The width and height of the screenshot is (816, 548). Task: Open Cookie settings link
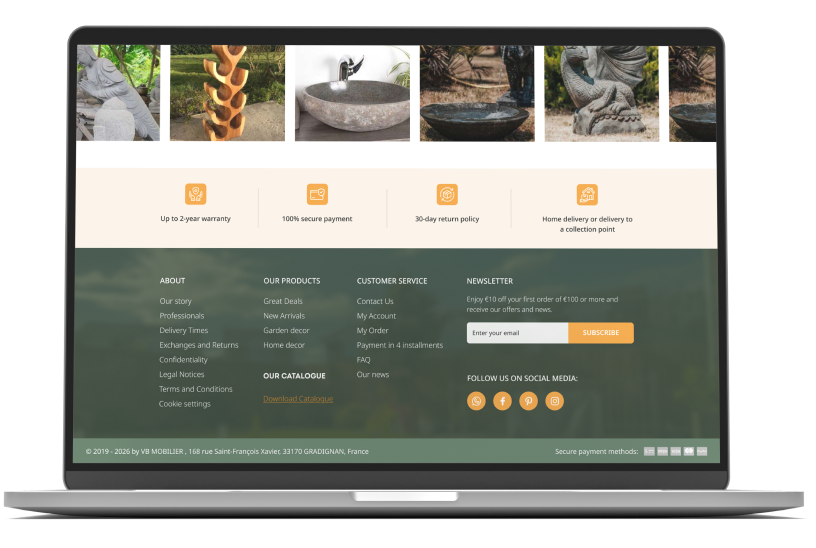pyautogui.click(x=185, y=404)
